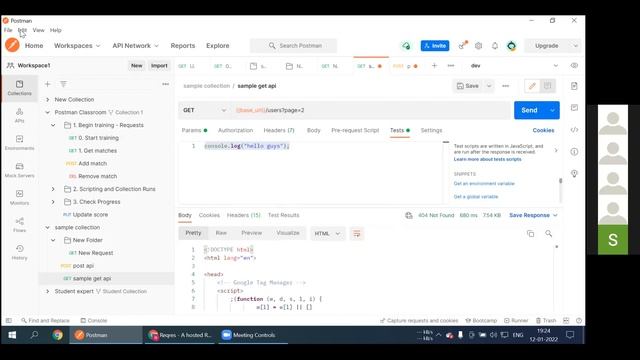Click the Search Postman box
Screen dimensions: 640x360
click(x=294, y=46)
